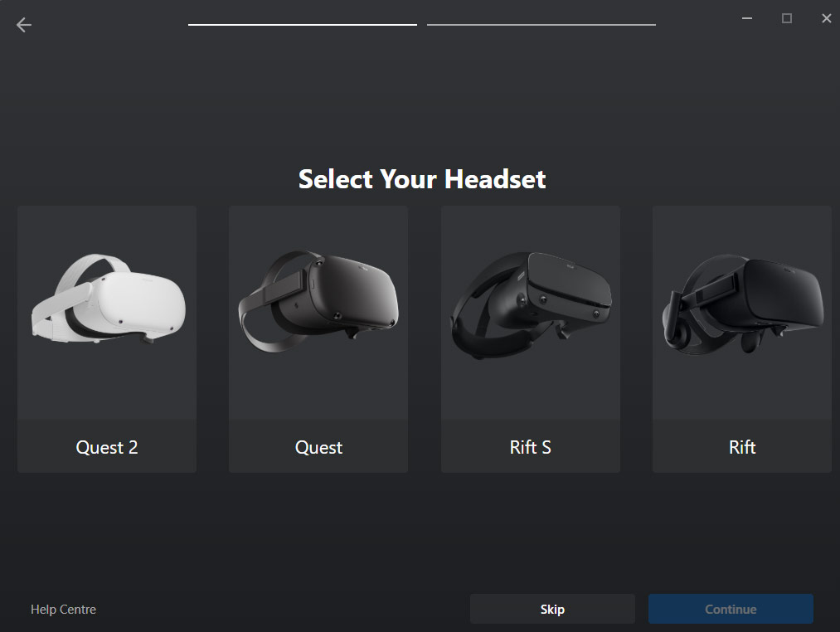The image size is (840, 632).
Task: Click the first setup progress bar segment
Action: 302,25
